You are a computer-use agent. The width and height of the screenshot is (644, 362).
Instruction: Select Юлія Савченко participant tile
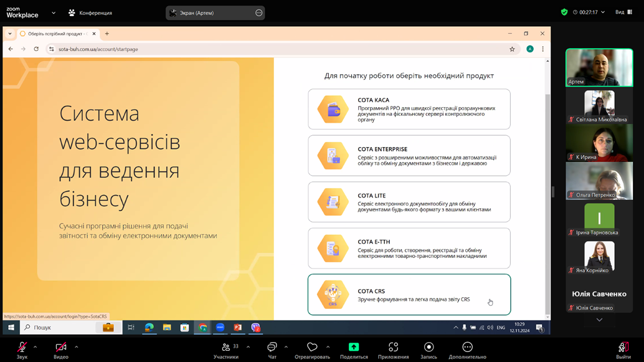point(599,294)
